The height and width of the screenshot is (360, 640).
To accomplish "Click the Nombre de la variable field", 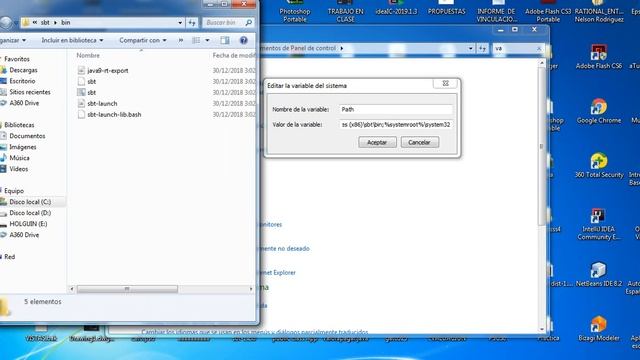I will tap(396, 109).
